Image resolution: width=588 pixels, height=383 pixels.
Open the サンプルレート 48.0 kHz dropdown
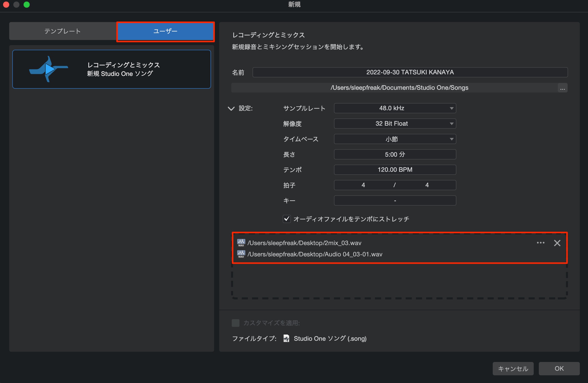click(395, 108)
